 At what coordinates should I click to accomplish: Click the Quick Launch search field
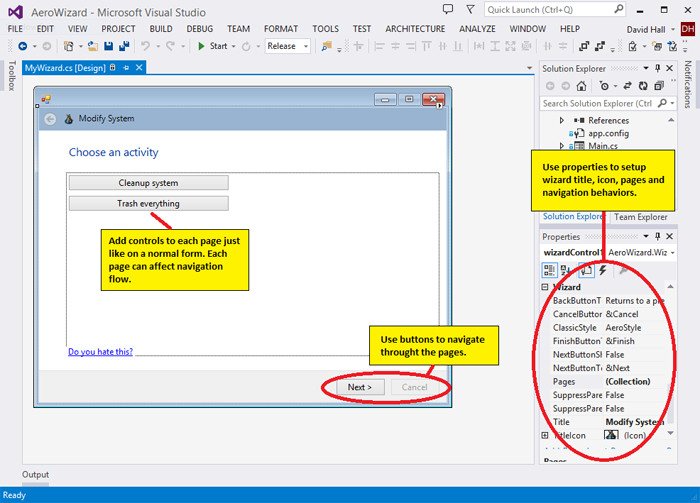555,9
